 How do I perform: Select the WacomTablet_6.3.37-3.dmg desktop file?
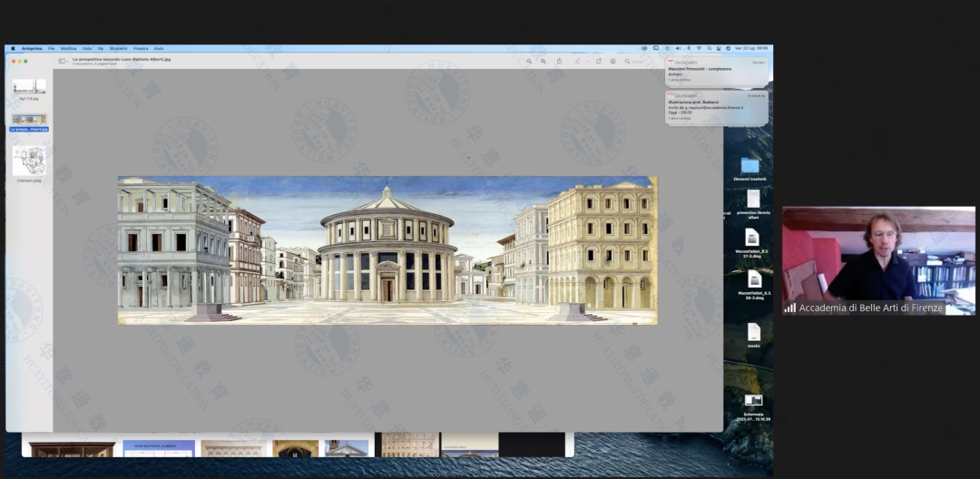752,238
